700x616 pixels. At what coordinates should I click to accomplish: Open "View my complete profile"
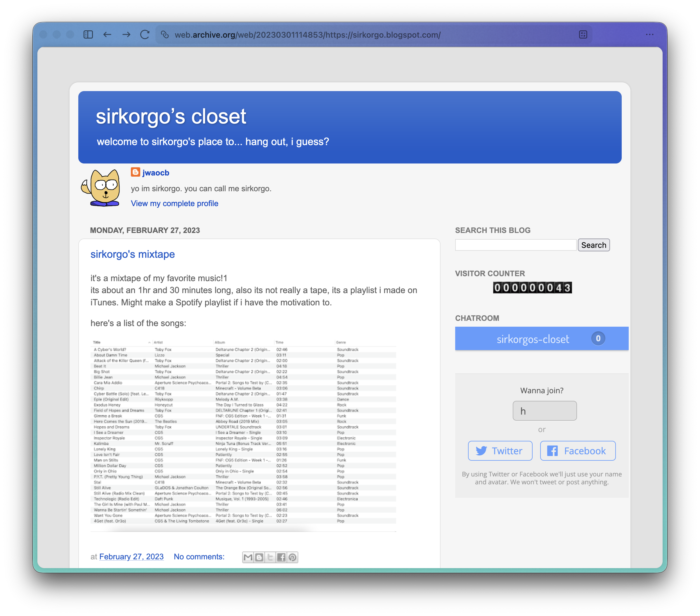tap(174, 203)
